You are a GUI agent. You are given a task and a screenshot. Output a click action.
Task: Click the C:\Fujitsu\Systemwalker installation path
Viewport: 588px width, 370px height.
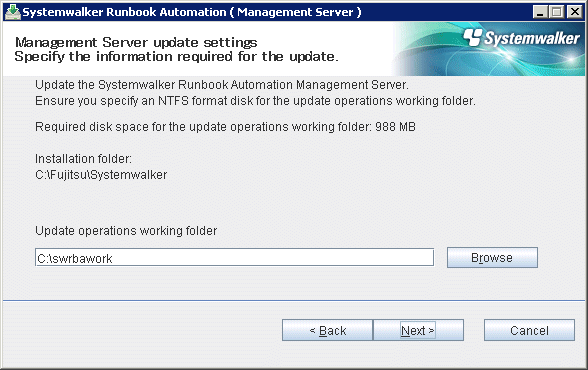(101, 175)
